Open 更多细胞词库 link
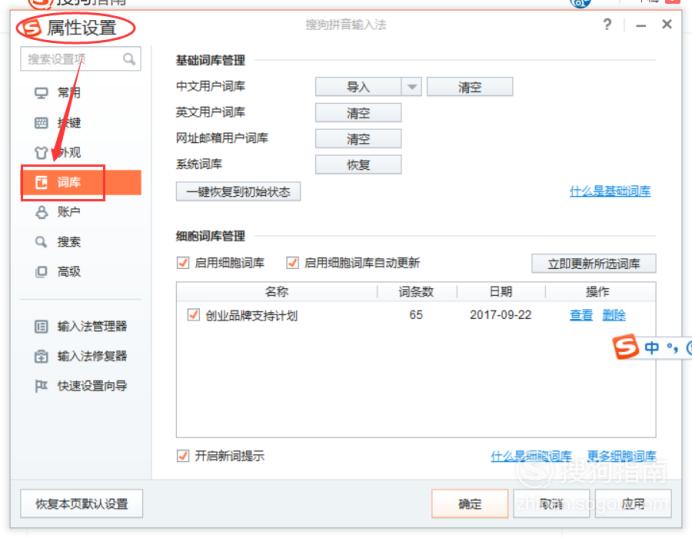Screen dimensions: 692x538 [x=621, y=455]
